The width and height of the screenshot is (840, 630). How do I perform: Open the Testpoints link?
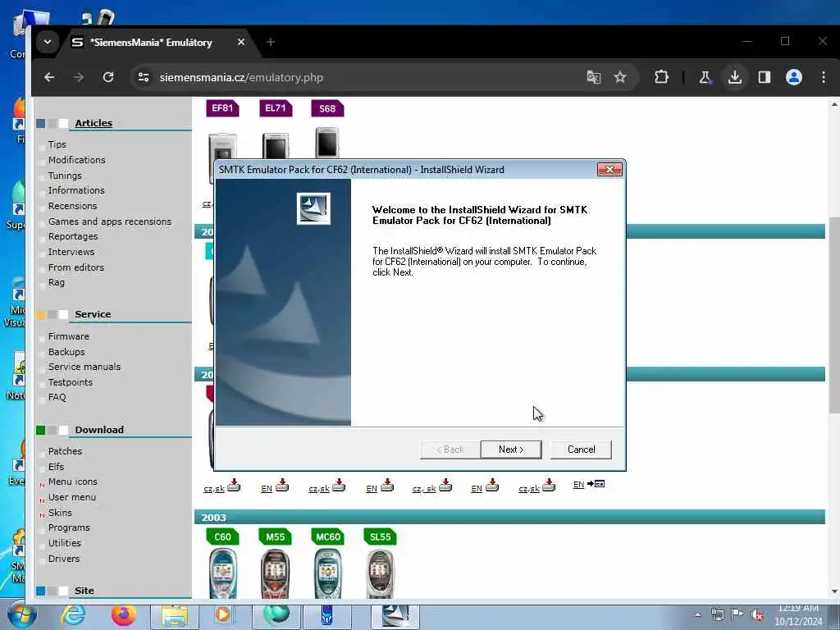[71, 382]
